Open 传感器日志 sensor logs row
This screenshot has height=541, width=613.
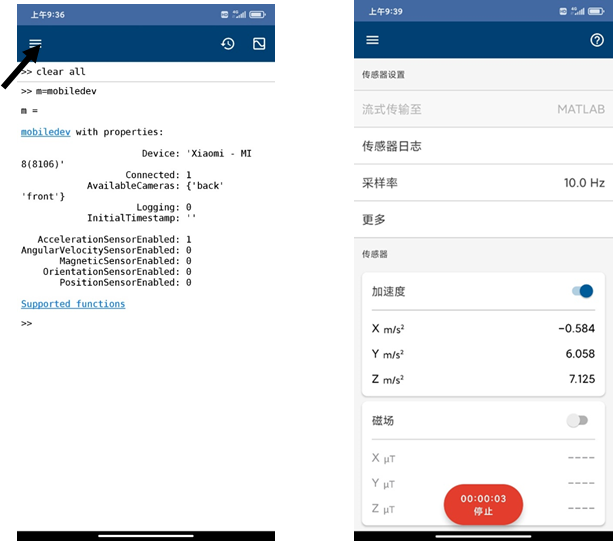pyautogui.click(x=483, y=146)
